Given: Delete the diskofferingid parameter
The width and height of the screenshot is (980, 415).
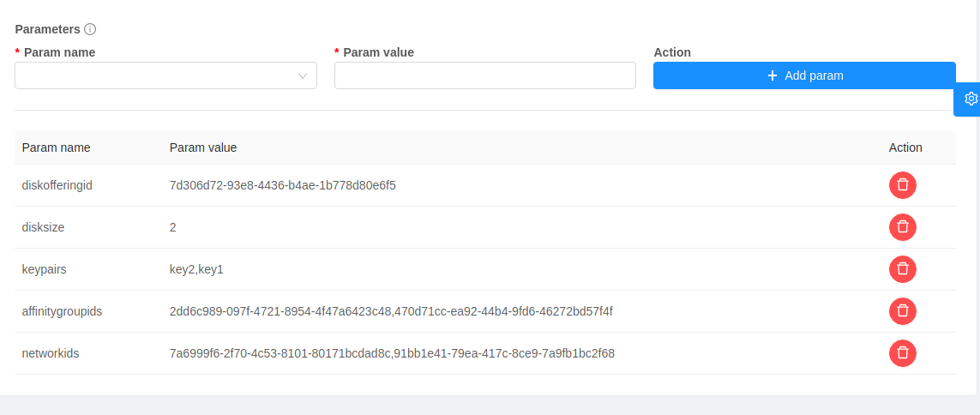Looking at the screenshot, I should pyautogui.click(x=902, y=185).
